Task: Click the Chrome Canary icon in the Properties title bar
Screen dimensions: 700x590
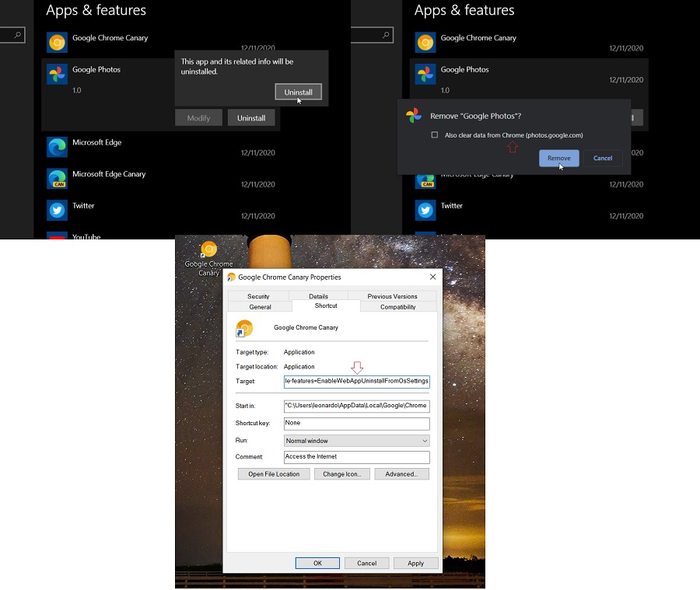Action: click(231, 278)
